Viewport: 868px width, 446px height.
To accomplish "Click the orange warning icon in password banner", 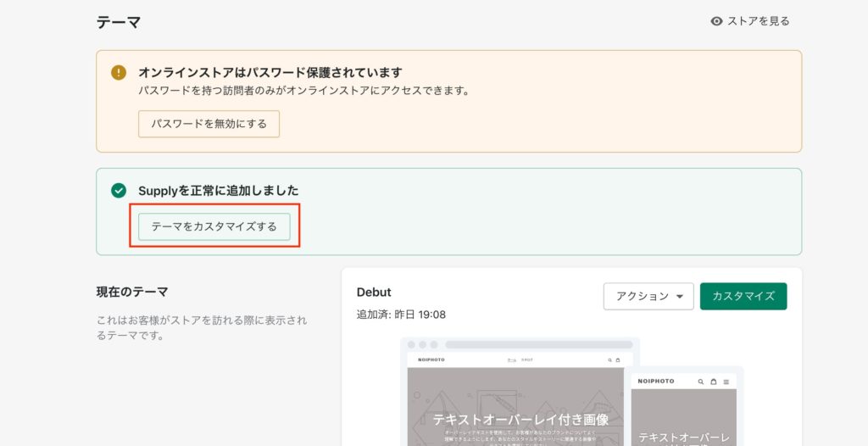I will pyautogui.click(x=119, y=73).
